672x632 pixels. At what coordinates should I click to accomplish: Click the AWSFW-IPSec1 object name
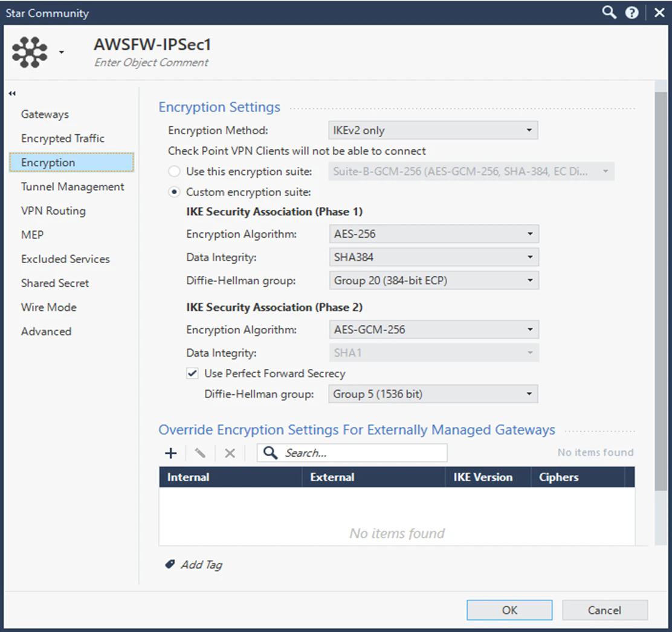point(152,45)
